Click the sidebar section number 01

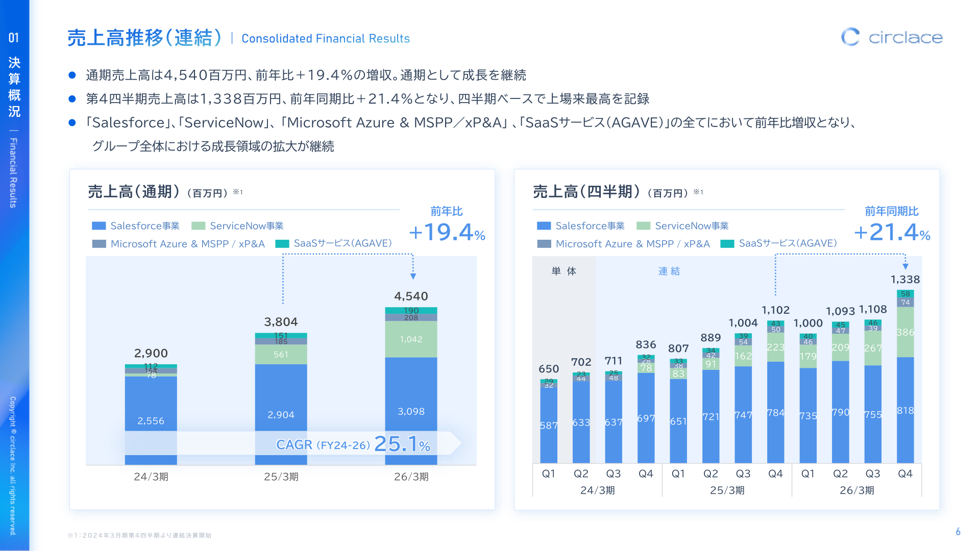[x=14, y=38]
